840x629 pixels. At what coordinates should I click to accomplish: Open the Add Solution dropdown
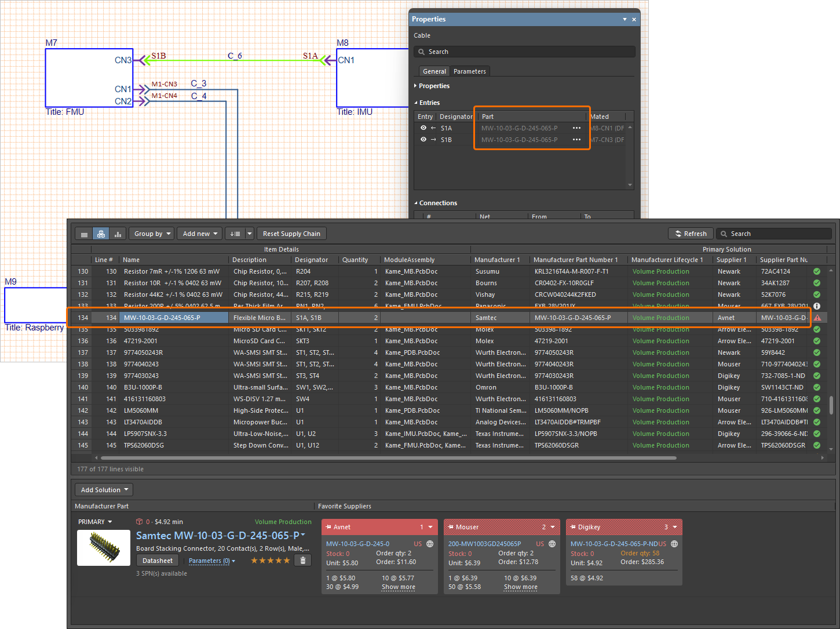tap(104, 490)
